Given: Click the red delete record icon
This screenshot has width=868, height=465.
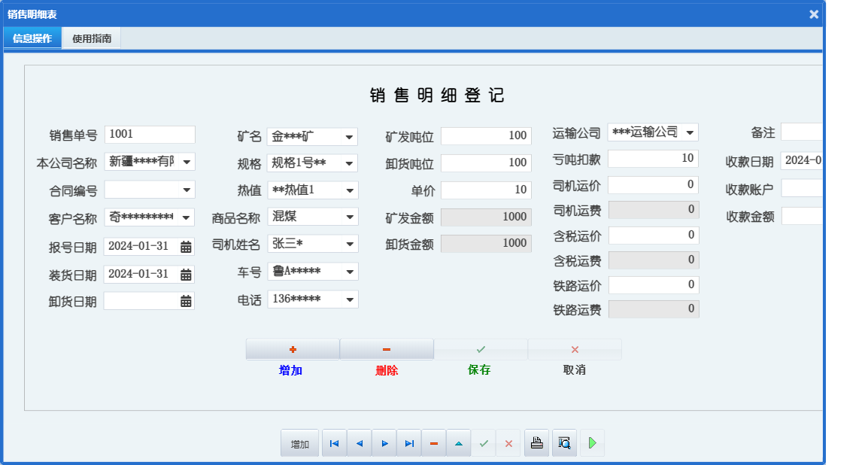Looking at the screenshot, I should pyautogui.click(x=433, y=443).
